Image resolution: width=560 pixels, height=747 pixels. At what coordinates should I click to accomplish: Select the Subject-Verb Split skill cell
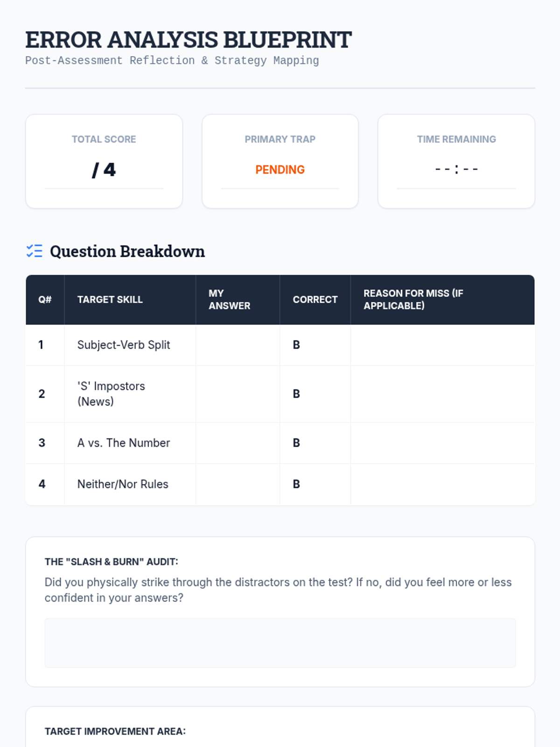coord(124,345)
